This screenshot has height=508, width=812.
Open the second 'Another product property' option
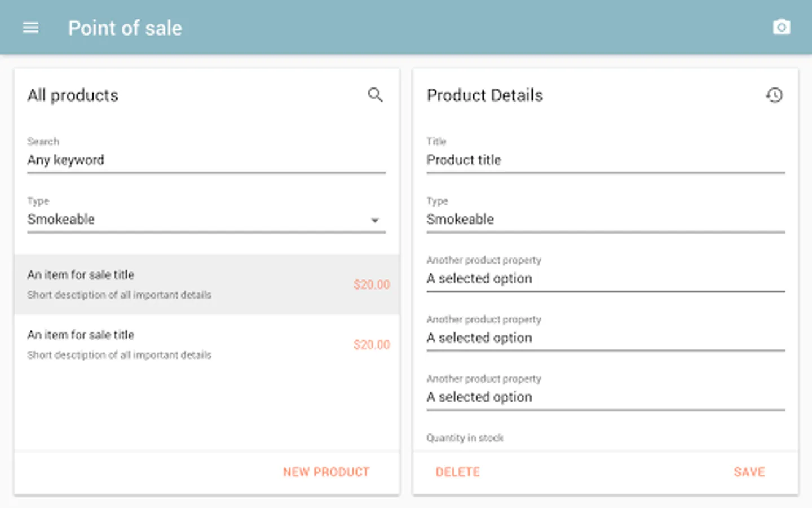pyautogui.click(x=605, y=338)
